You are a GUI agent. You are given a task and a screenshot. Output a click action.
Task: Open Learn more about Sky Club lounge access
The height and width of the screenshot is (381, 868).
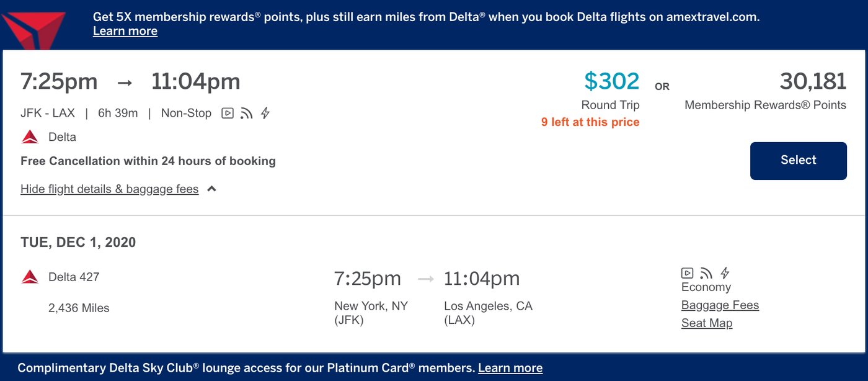[510, 367]
